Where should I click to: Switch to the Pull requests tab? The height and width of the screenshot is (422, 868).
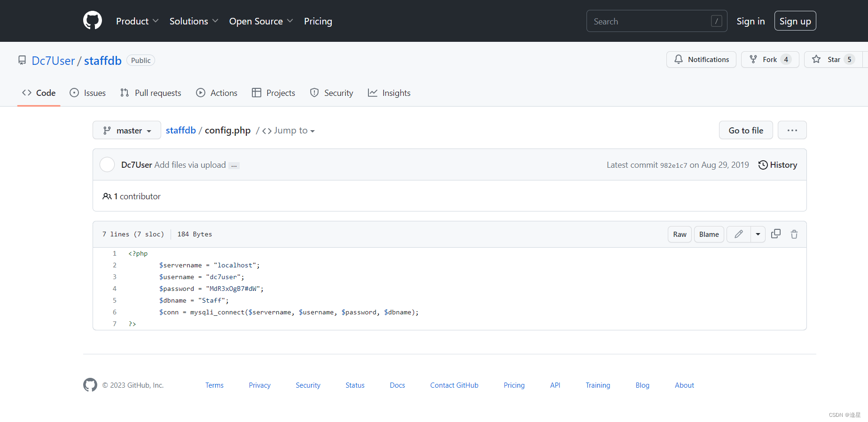(x=150, y=93)
